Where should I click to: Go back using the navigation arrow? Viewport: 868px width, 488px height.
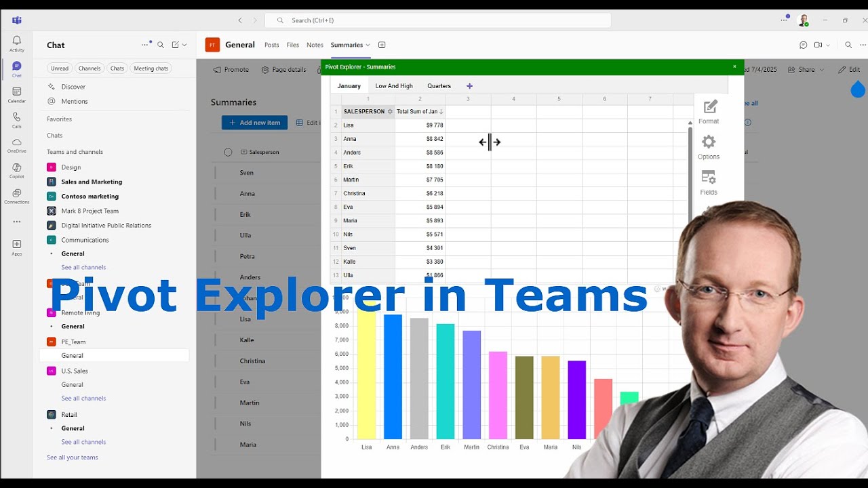coord(240,20)
